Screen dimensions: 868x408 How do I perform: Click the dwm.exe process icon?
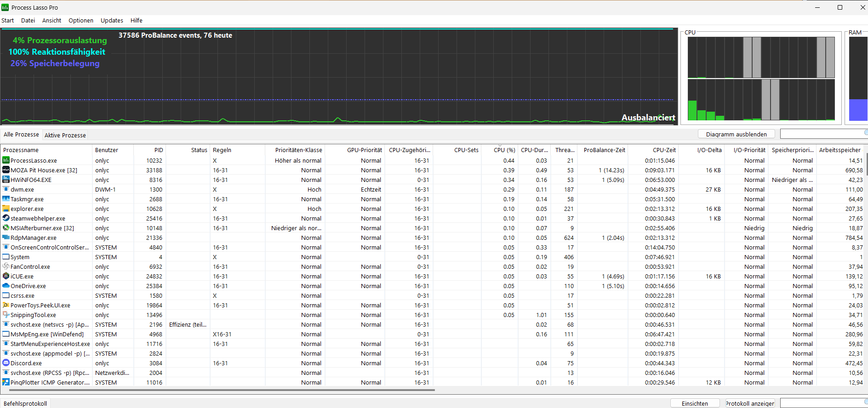tap(6, 189)
